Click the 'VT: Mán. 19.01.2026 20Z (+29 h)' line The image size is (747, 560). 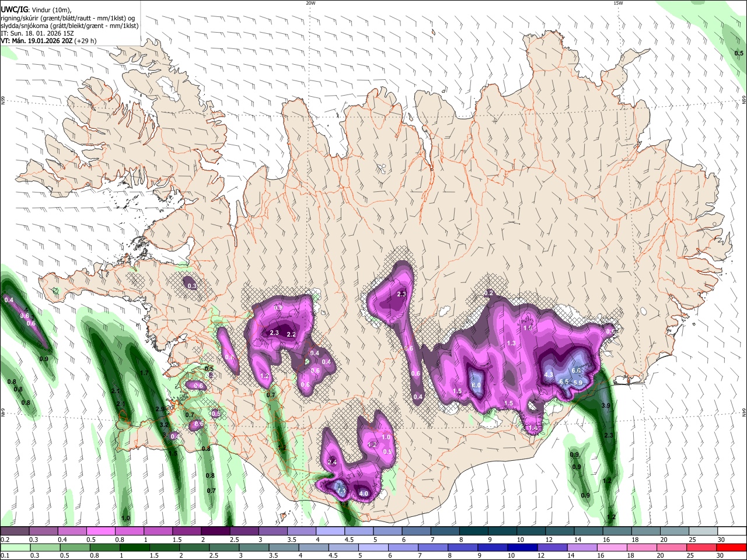[49, 41]
